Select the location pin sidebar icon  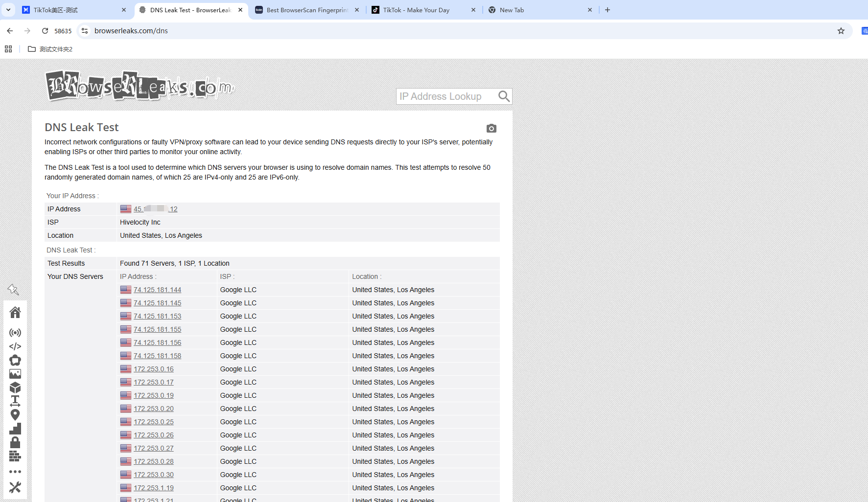(15, 415)
